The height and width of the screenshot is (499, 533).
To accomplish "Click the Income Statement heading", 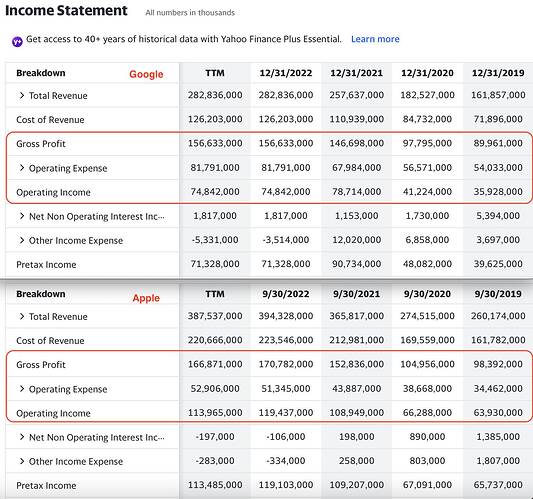I will point(66,11).
